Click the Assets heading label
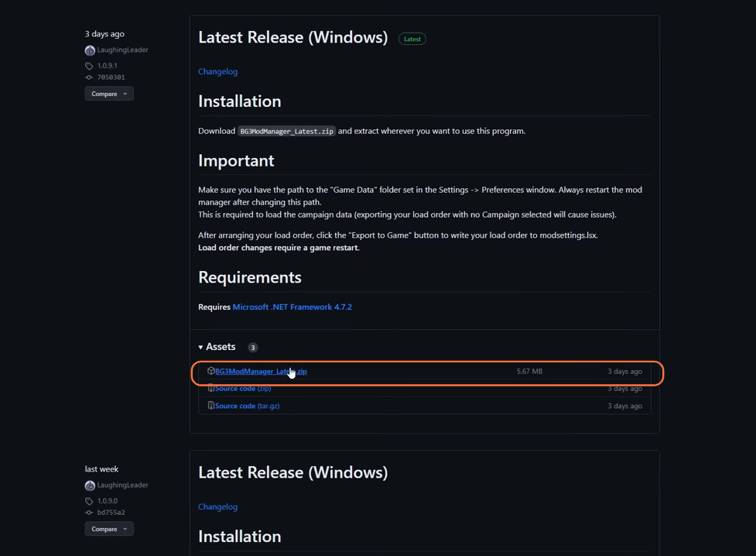Screen dimensions: 756x556 (221, 347)
